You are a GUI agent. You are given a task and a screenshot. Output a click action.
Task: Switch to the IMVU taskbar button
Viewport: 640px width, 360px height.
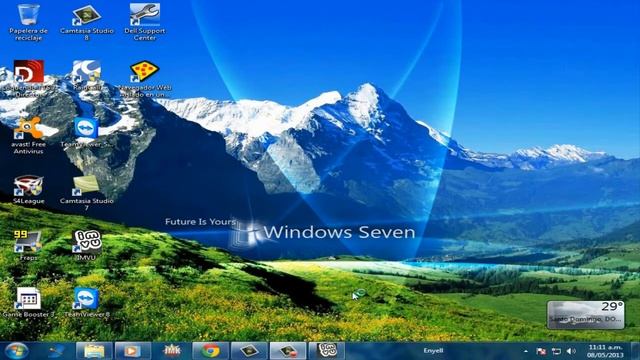click(327, 351)
